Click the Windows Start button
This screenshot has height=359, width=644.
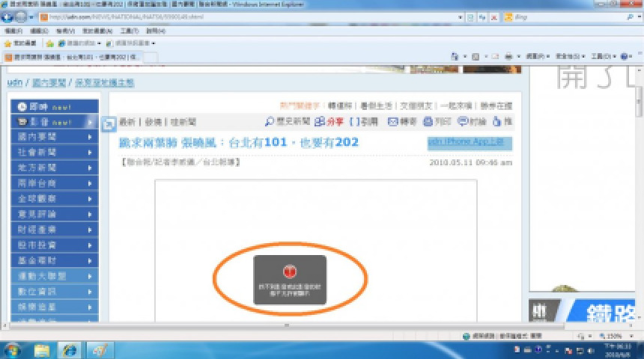(13, 349)
